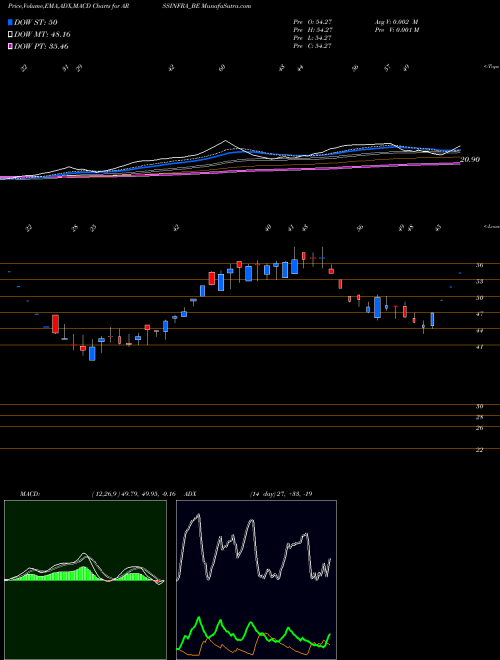Click the 'Pre L: 54.27' low value
The image size is (500, 660).
click(313, 38)
